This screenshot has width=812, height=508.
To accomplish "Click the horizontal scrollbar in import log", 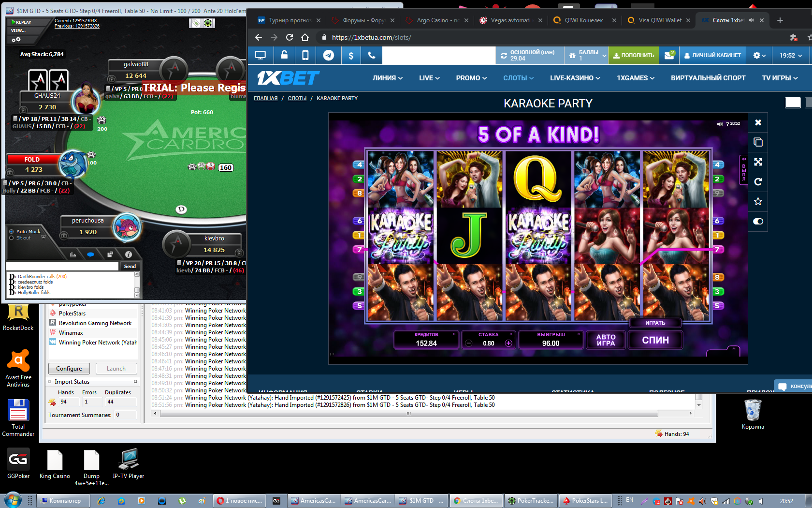I will pyautogui.click(x=409, y=414).
